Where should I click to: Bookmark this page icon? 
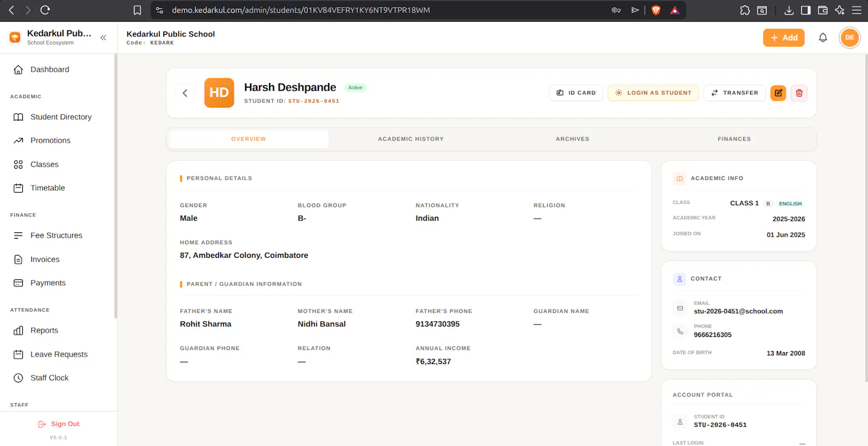pos(137,10)
